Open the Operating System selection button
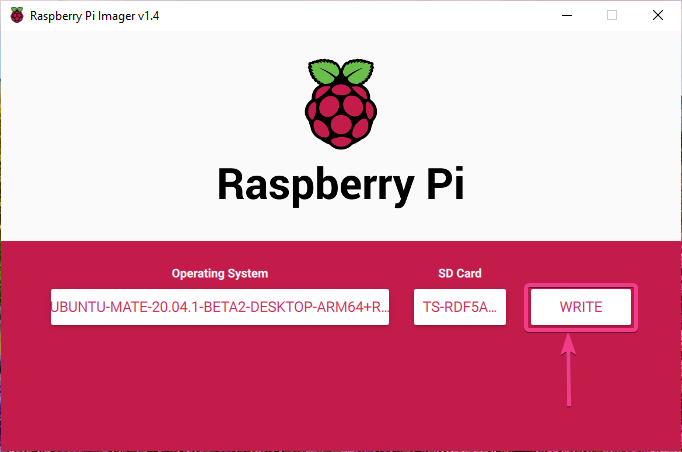This screenshot has width=682, height=452. coord(220,307)
